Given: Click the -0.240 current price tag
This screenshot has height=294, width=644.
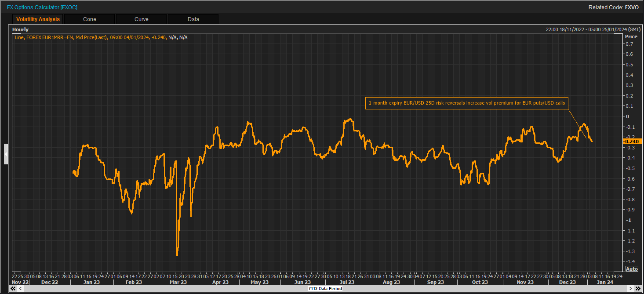Looking at the screenshot, I should pos(633,142).
